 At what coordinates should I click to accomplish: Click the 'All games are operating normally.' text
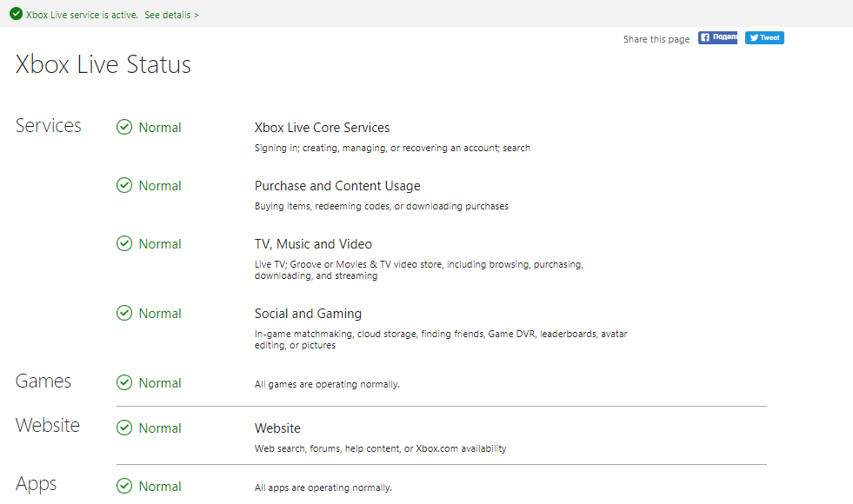click(327, 384)
